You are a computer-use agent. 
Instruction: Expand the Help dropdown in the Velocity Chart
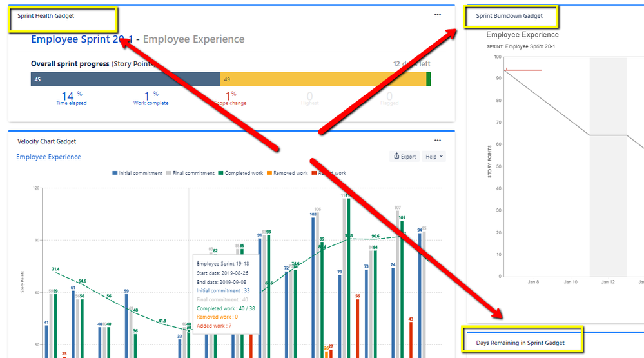434,156
